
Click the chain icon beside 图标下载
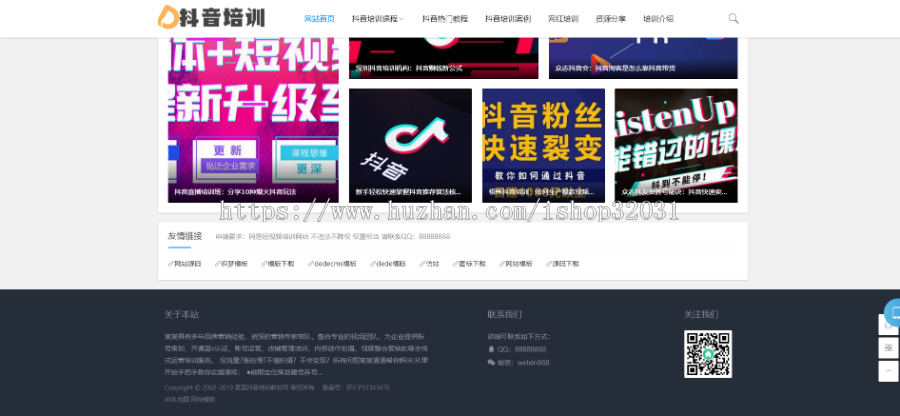click(x=455, y=264)
